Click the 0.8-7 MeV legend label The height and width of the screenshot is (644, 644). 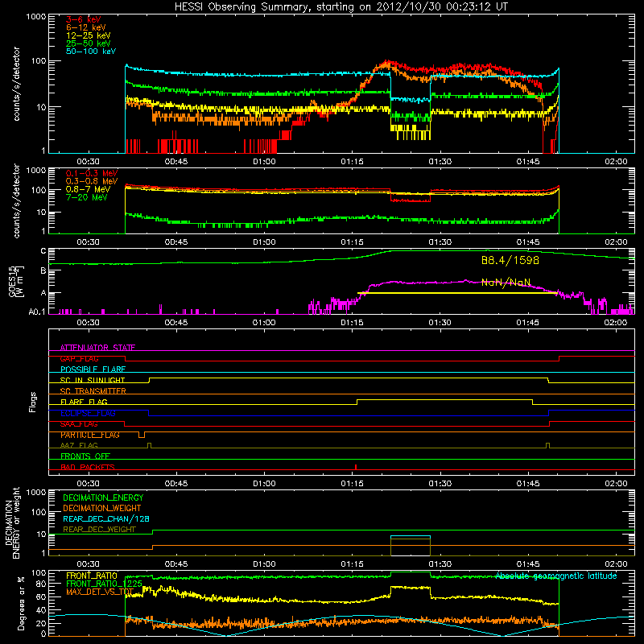(88, 189)
